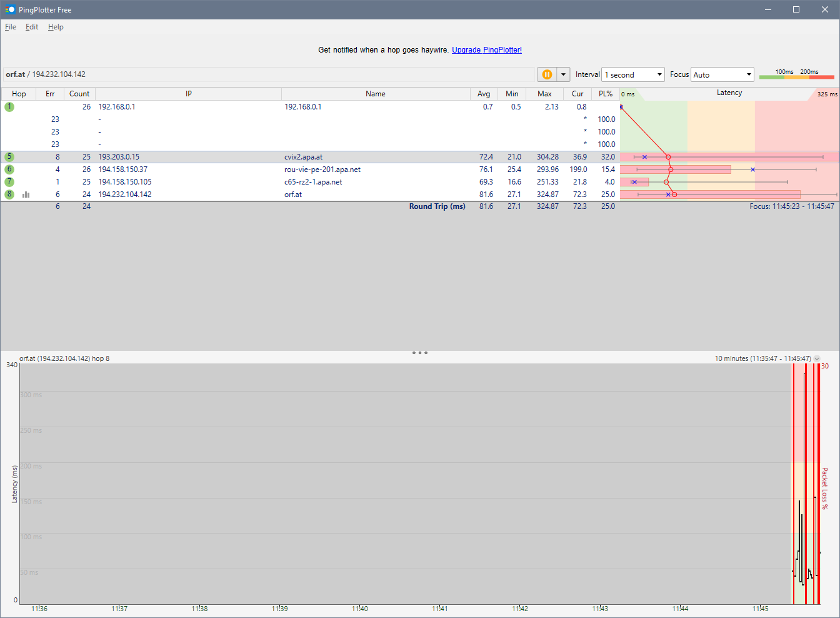Click the 325 ms graph scale label
The width and height of the screenshot is (840, 618).
point(827,94)
